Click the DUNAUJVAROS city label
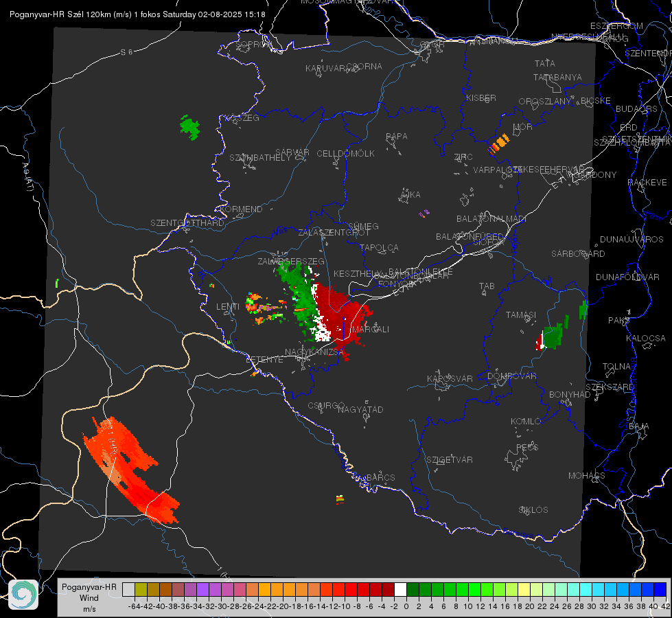The height and width of the screenshot is (618, 672). click(x=632, y=240)
